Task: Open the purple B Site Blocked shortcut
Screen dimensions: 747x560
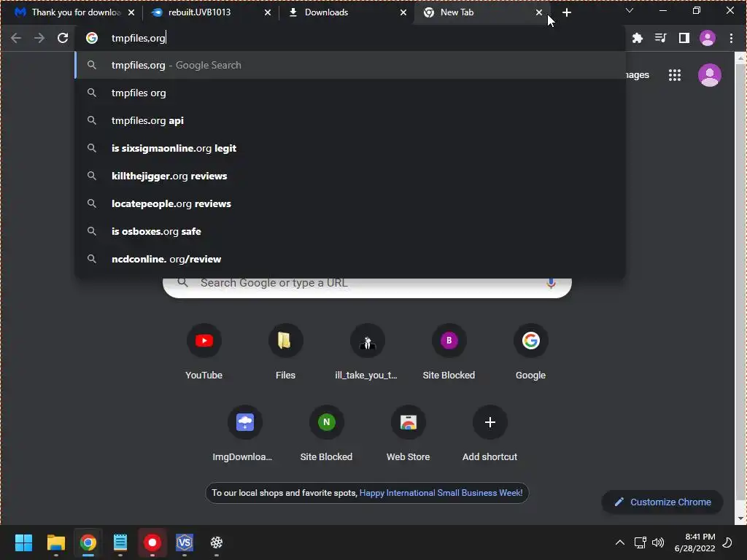Action: pos(449,352)
